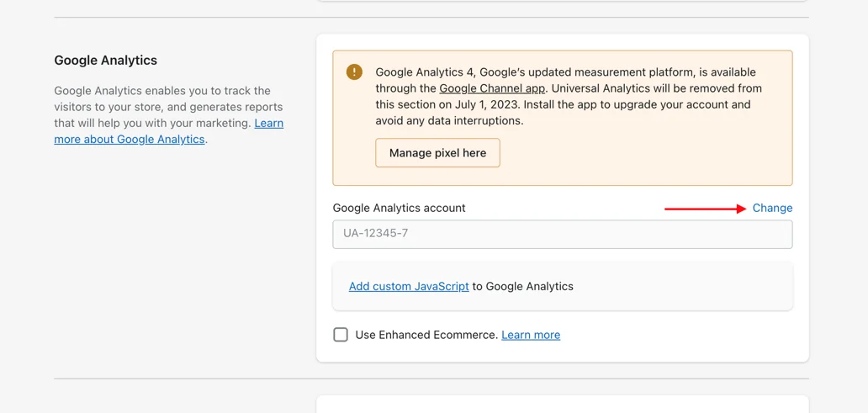Click the Google Analytics account field label

tap(399, 208)
